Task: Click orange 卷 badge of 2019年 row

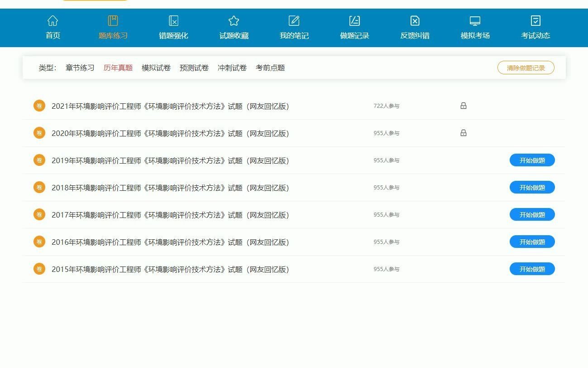Action: (x=39, y=160)
